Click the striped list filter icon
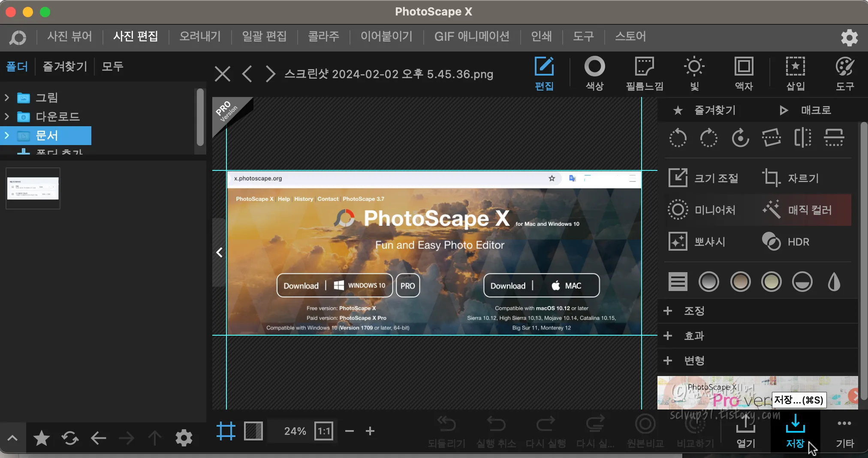Image resolution: width=868 pixels, height=458 pixels. 678,282
